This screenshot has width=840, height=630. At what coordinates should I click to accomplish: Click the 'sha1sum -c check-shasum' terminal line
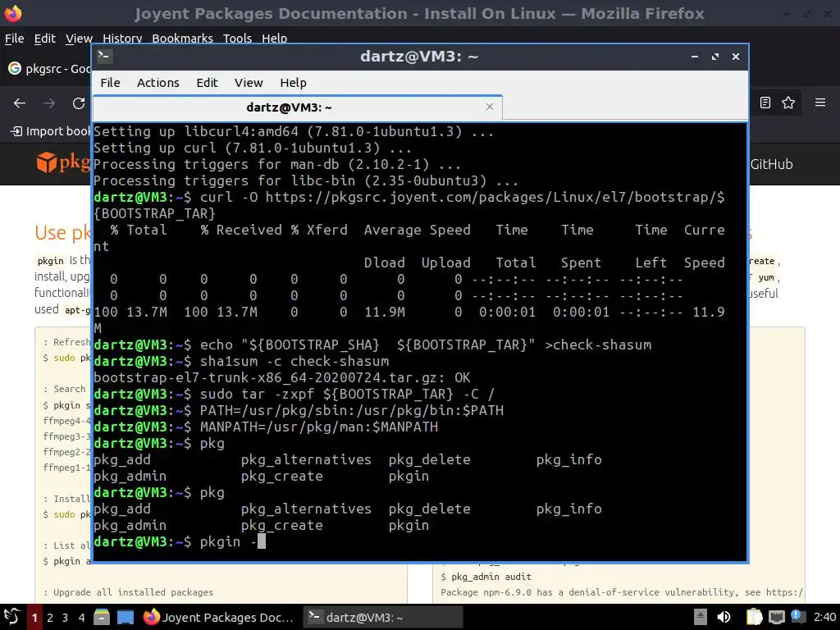[294, 361]
